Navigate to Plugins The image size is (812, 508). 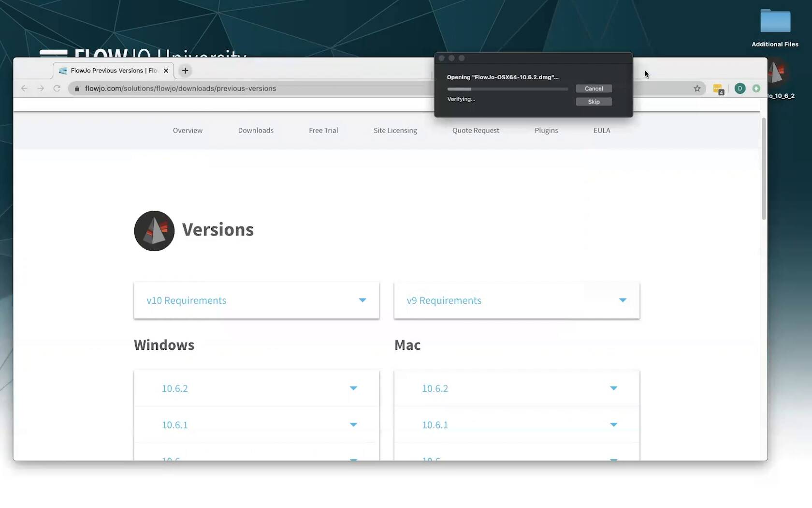point(546,131)
